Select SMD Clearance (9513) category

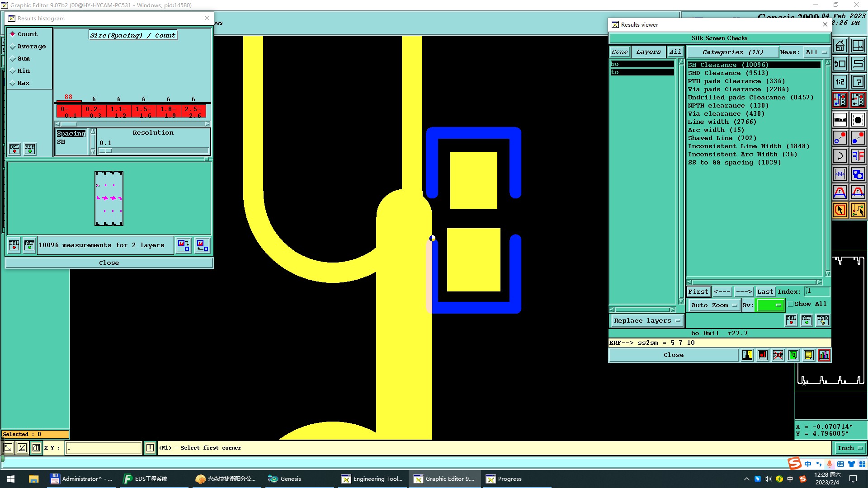point(728,73)
